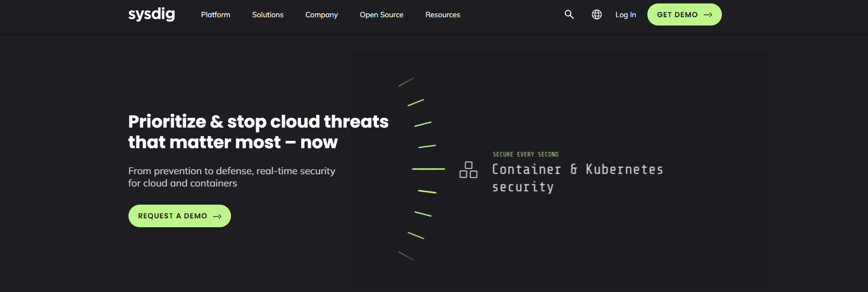
Task: Click the three-boxes container icon
Action: coord(468,170)
